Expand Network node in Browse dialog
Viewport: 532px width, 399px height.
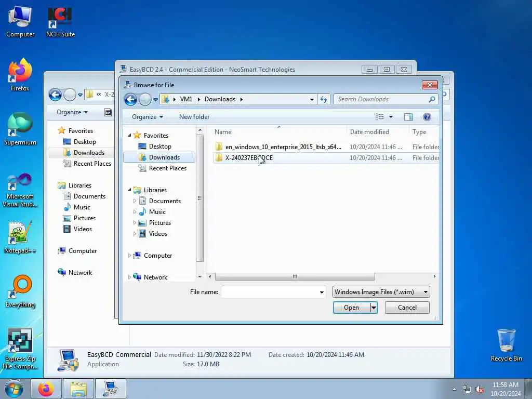click(129, 277)
